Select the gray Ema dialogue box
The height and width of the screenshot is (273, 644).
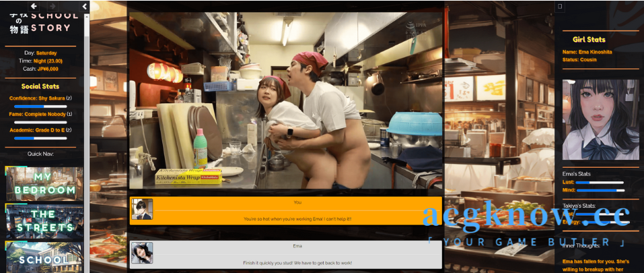coord(296,254)
